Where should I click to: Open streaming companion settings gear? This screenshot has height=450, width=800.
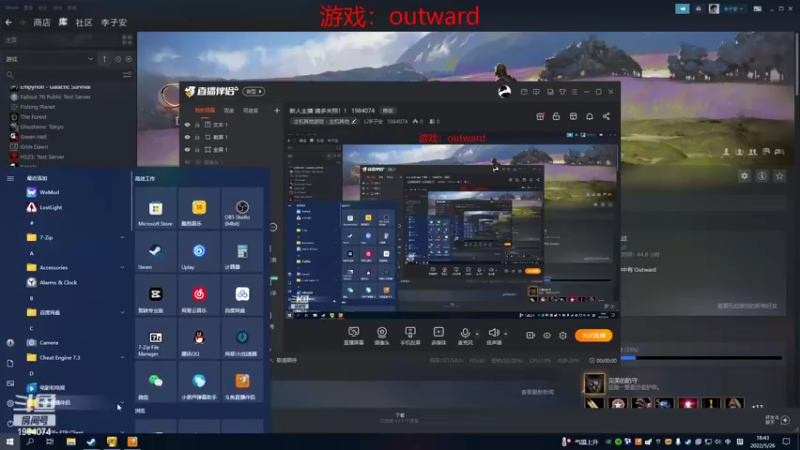point(563,336)
